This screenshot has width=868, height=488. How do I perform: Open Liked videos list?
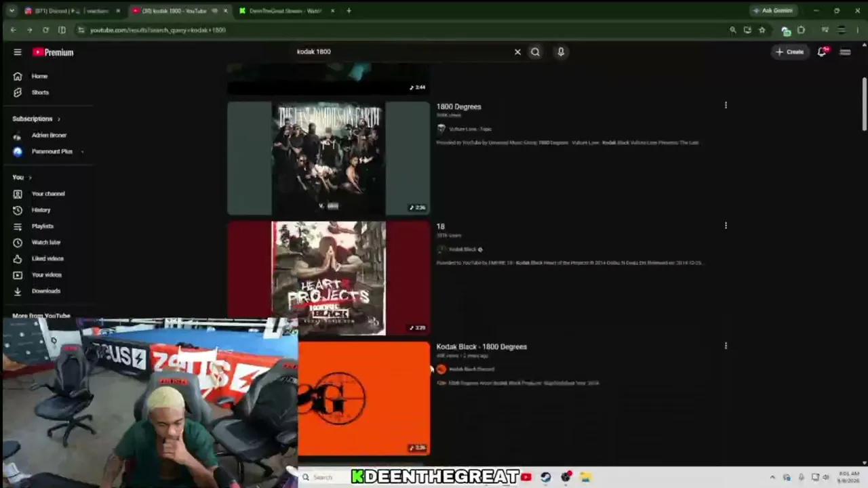47,258
